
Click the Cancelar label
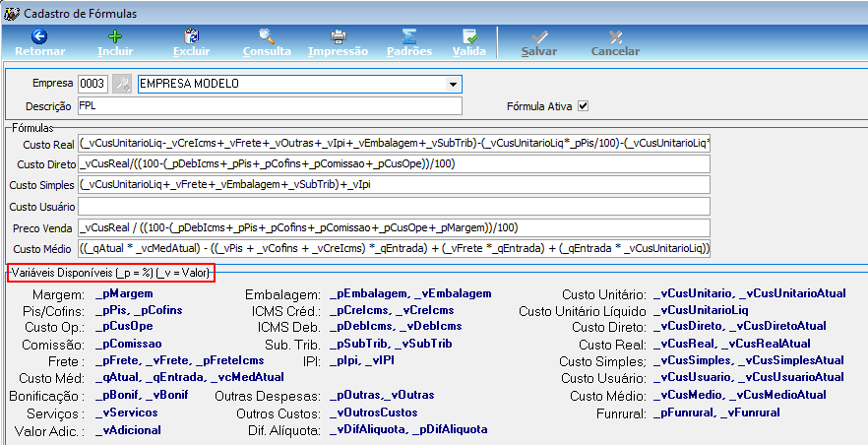[x=615, y=51]
